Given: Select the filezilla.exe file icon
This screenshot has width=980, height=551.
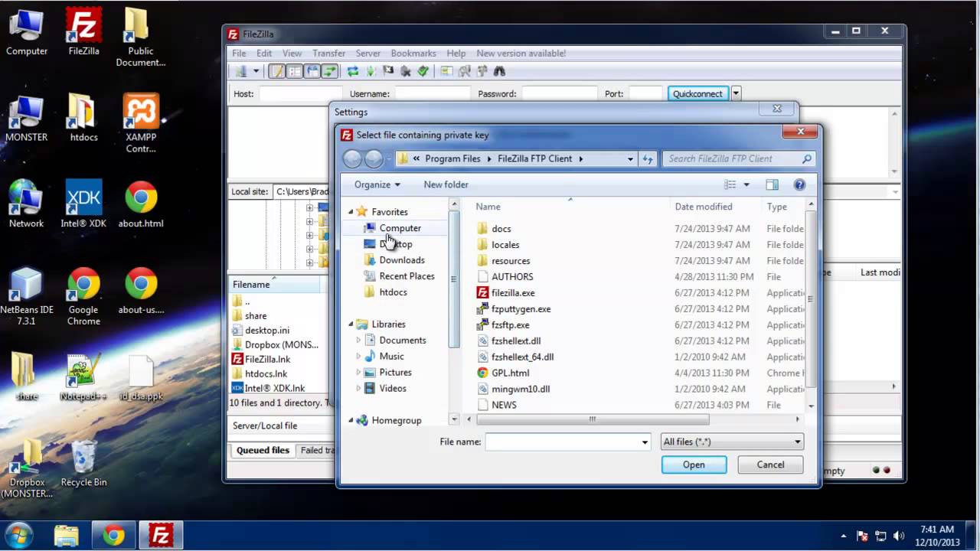Looking at the screenshot, I should (482, 292).
